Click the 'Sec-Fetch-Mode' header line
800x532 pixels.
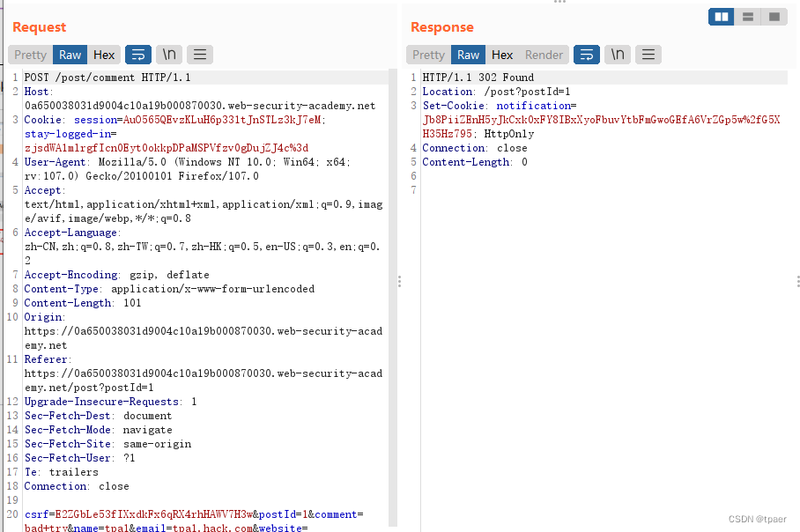coord(99,430)
